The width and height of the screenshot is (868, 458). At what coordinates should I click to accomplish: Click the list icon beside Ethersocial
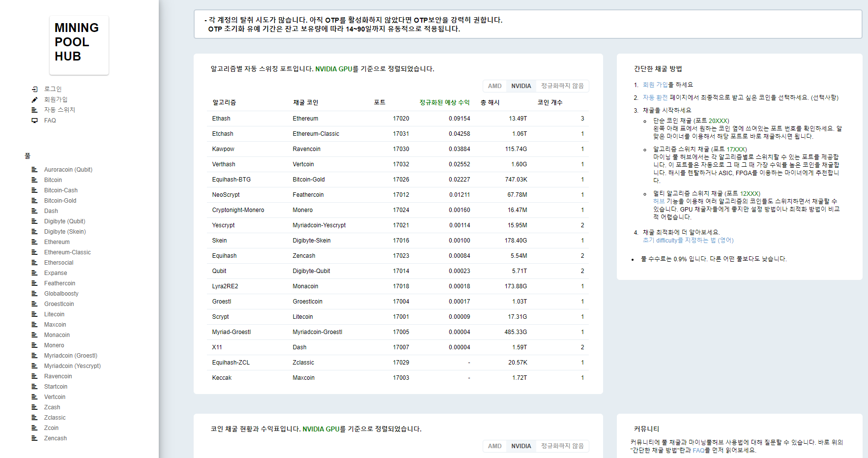pos(34,263)
